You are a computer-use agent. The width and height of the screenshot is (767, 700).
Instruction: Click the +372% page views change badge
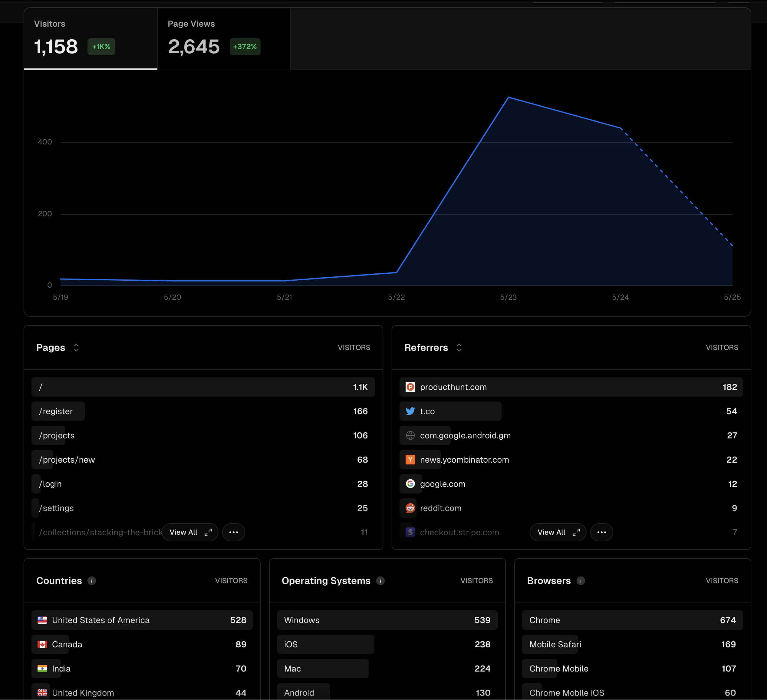[245, 47]
